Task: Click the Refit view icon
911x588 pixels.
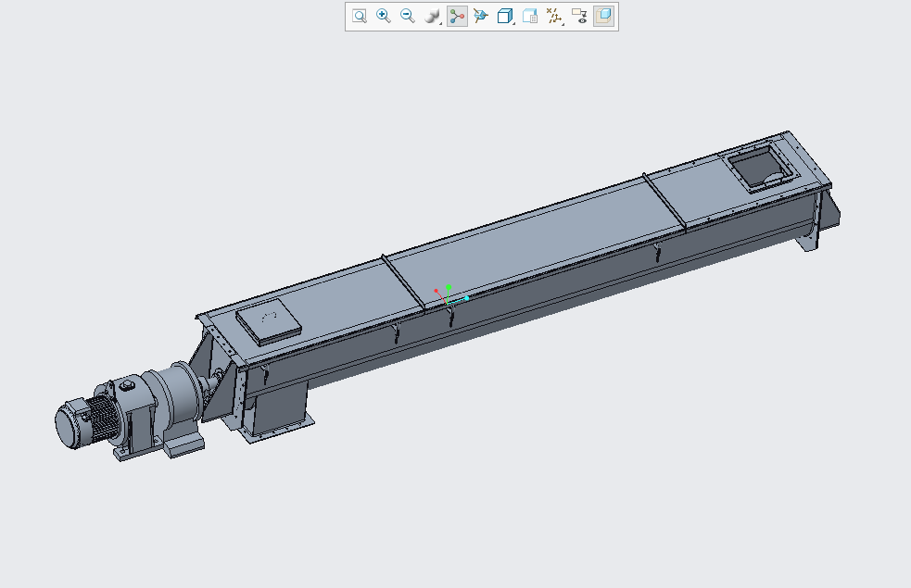Action: point(360,17)
